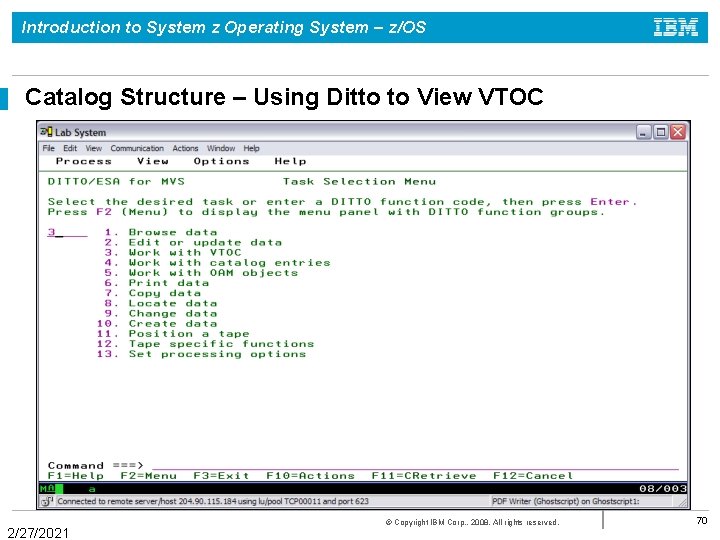Click the Command input line
This screenshot has height=540, width=720.
tap(415, 466)
